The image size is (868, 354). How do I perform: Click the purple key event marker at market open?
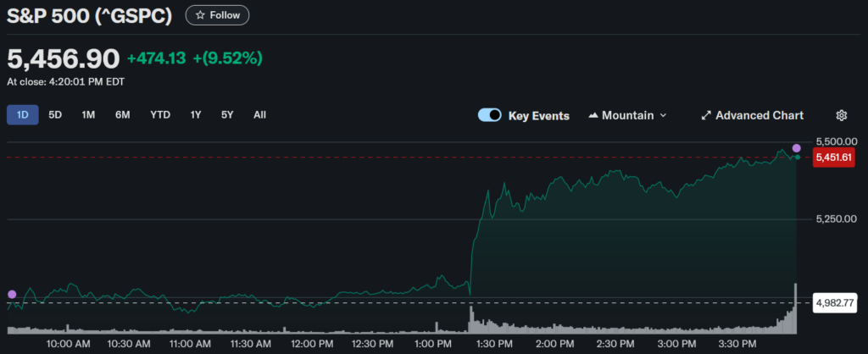point(12,294)
